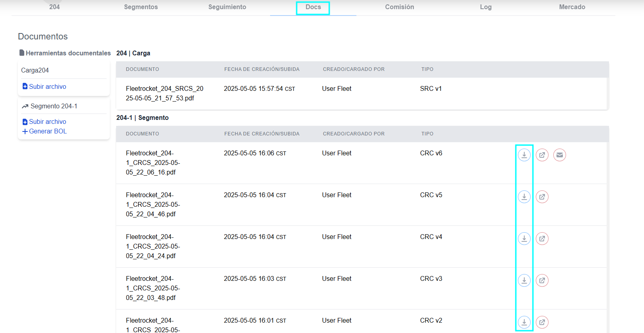
Task: Click Subir archivo under Segmento 204-1
Action: click(44, 121)
